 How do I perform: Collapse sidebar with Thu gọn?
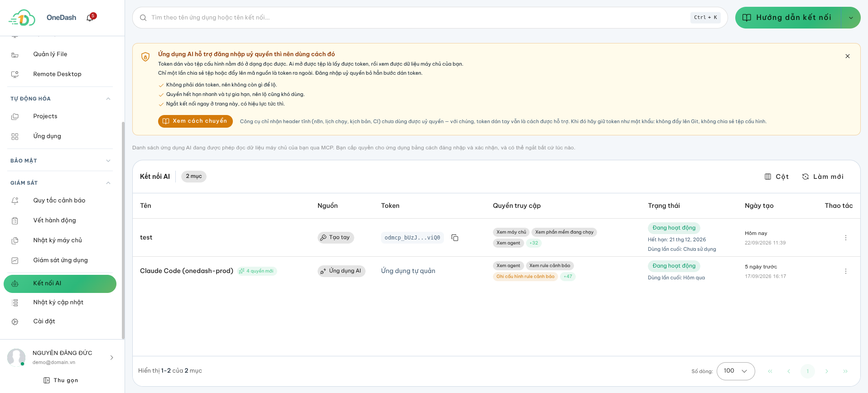coord(61,380)
